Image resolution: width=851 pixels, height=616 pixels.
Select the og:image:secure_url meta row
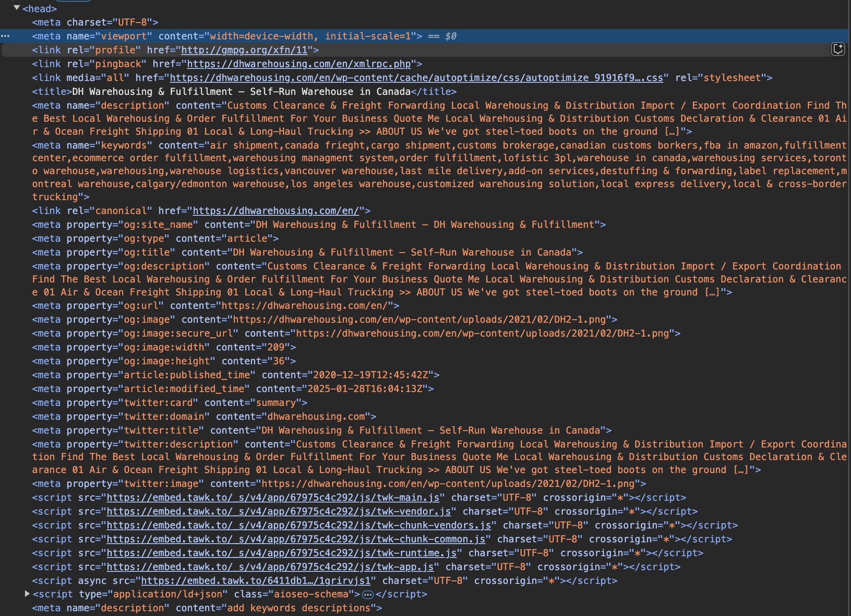[356, 333]
